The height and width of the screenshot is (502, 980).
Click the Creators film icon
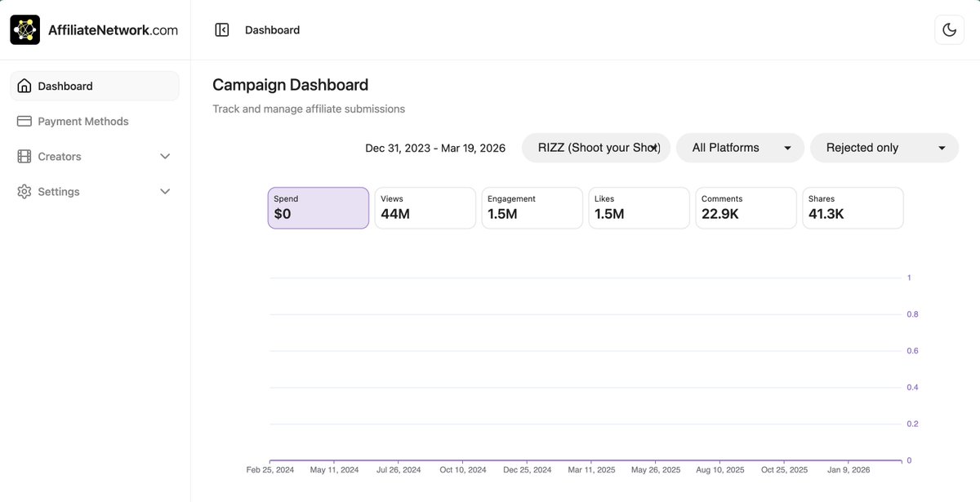point(24,156)
